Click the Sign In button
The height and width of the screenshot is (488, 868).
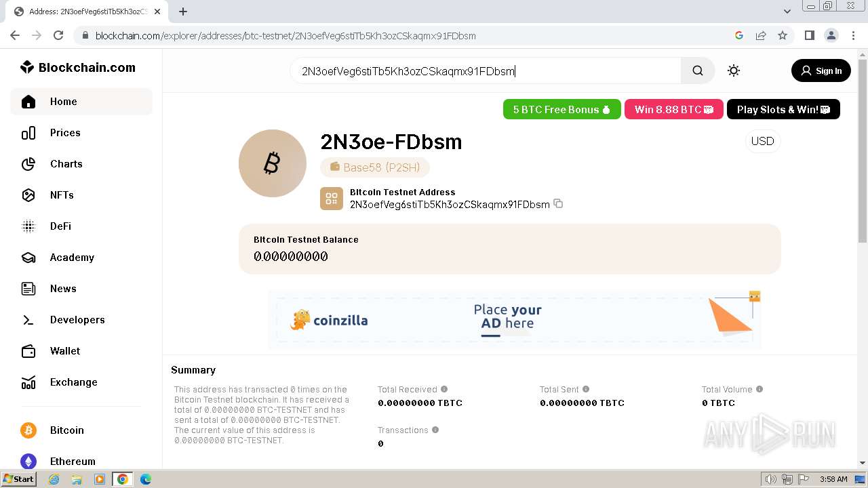coord(821,70)
